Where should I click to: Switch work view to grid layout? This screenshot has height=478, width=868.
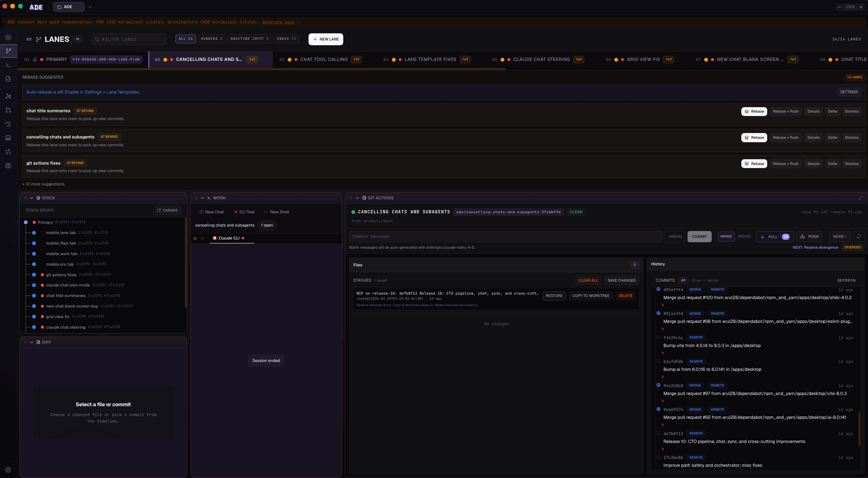coord(203,238)
